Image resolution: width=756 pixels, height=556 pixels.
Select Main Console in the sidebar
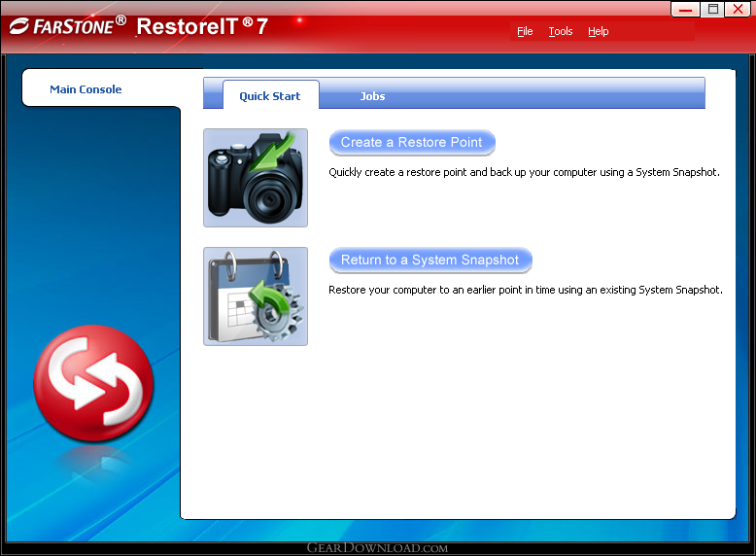point(86,89)
